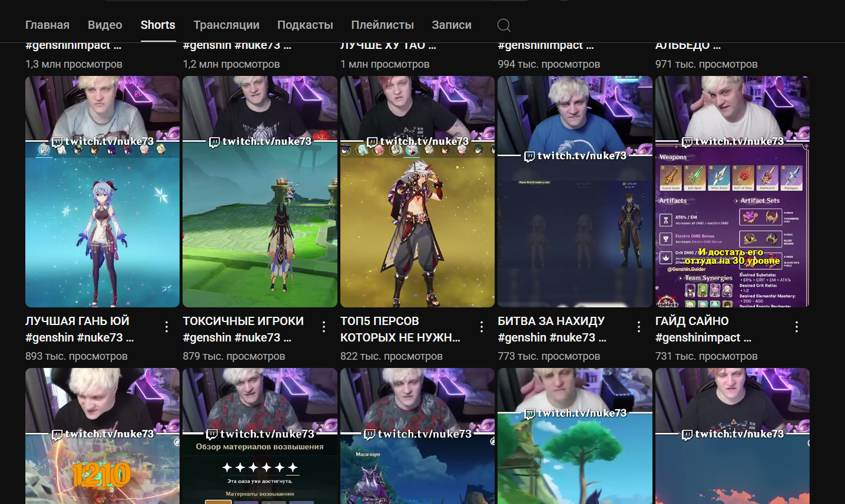Switch to the Видео tab
Image resolution: width=845 pixels, height=504 pixels.
[105, 25]
